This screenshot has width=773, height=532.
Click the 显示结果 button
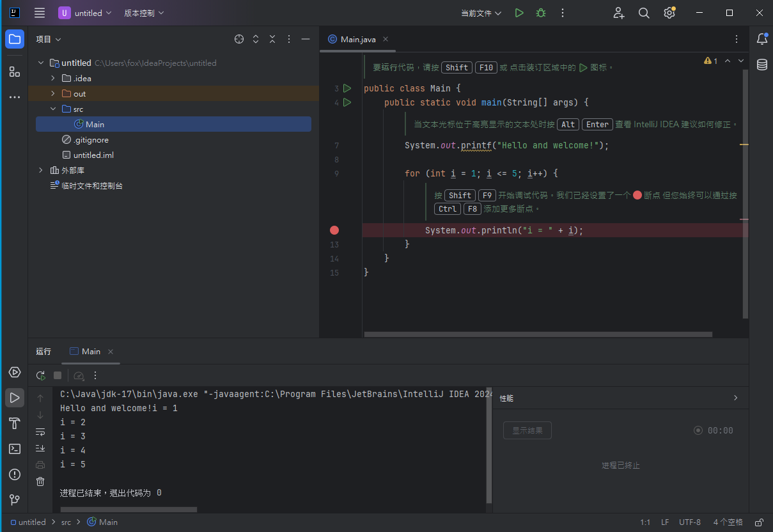coord(527,430)
